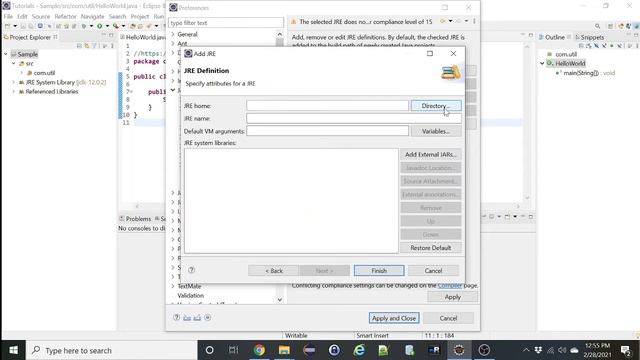Screen dimensions: 640x360
Task: Toggle Link with Editor in Project Explorer
Action: point(87,46)
